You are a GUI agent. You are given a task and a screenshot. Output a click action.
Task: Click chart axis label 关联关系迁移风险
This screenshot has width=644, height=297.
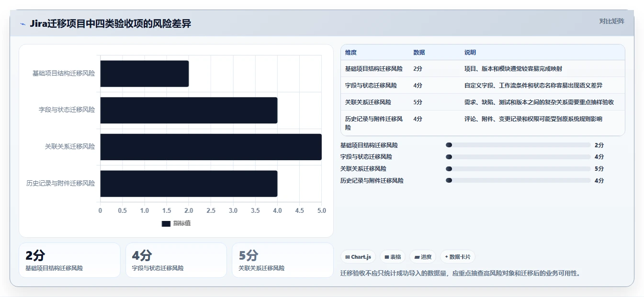(x=70, y=147)
